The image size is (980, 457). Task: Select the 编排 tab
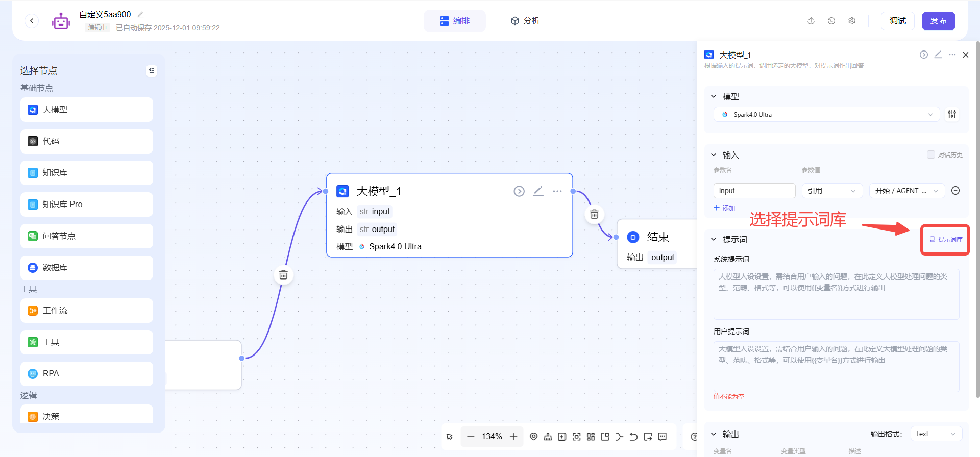[x=454, y=21]
